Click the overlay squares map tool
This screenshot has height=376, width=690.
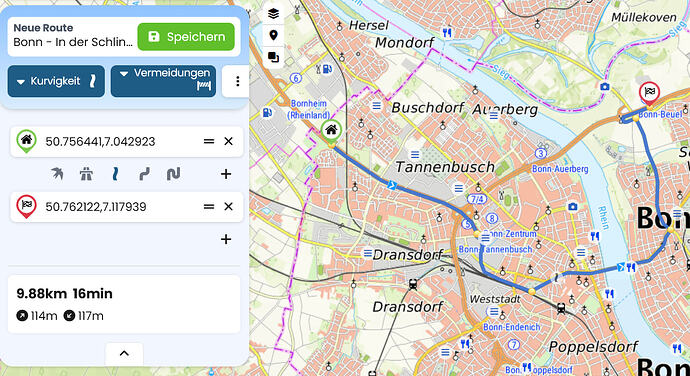click(273, 57)
